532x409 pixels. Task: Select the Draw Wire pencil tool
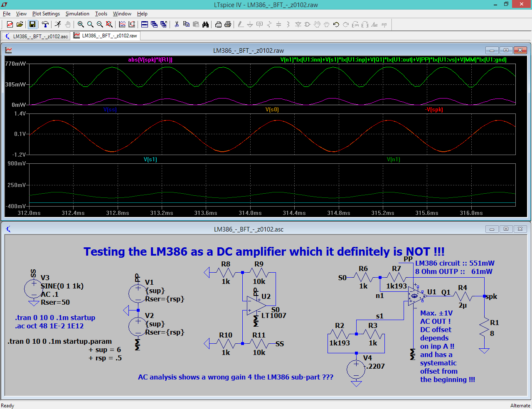241,25
